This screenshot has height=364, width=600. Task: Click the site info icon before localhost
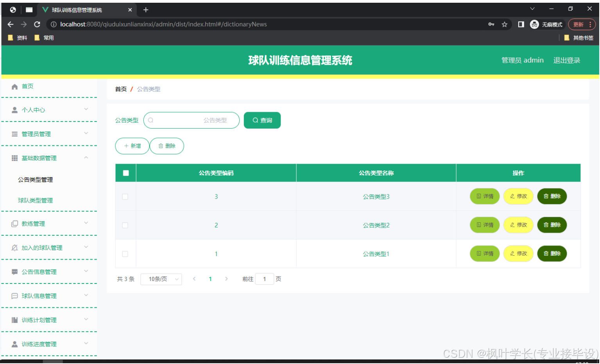coord(54,24)
